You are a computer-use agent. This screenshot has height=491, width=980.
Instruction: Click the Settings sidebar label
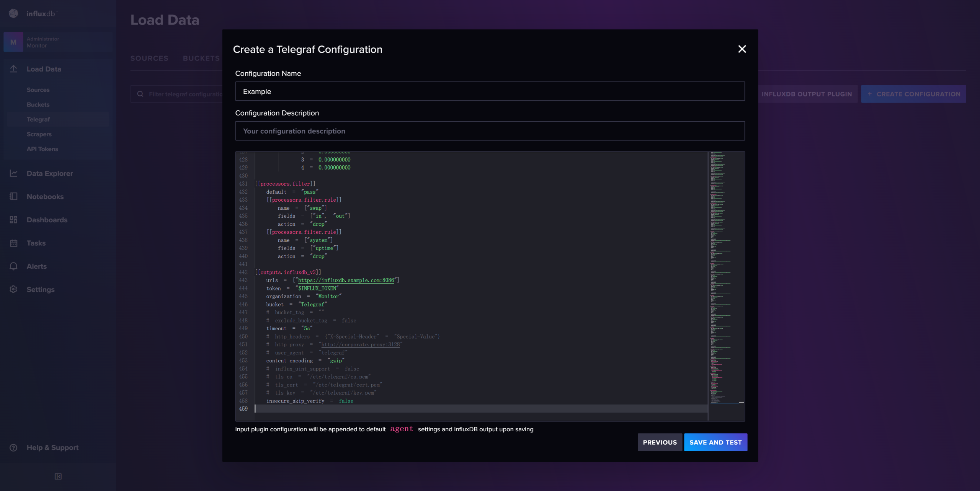[x=41, y=289]
